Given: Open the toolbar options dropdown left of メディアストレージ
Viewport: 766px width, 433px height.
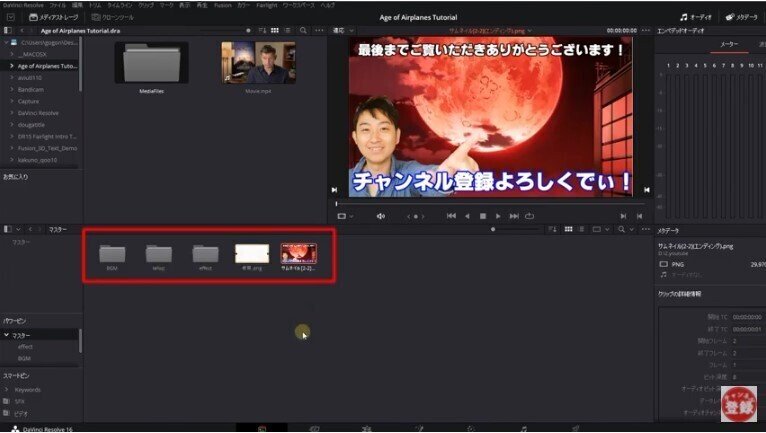Looking at the screenshot, I should click(x=11, y=17).
